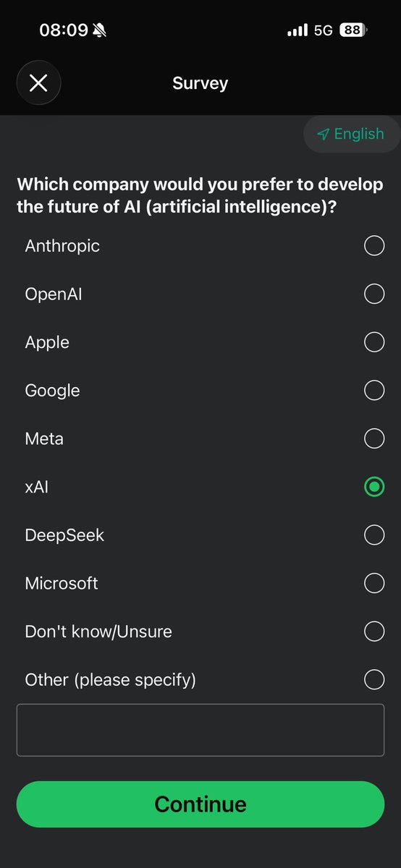Image resolution: width=401 pixels, height=868 pixels.
Task: Close the survey with the X icon
Action: pyautogui.click(x=38, y=83)
